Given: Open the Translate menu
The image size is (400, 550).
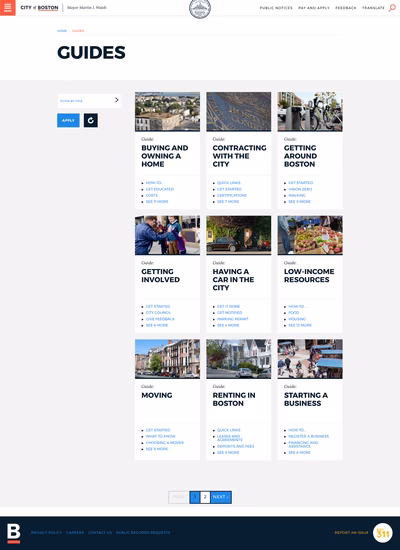Looking at the screenshot, I should click(x=373, y=8).
